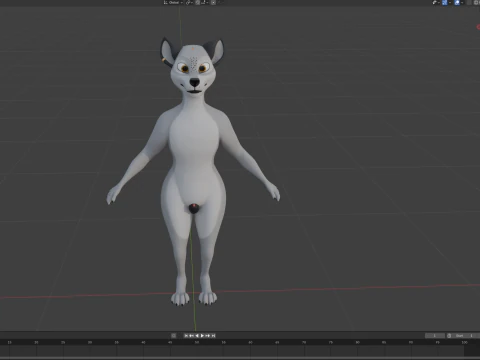Click frame 100 on the timeline ruler
This screenshot has height=360, width=480.
click(464, 342)
